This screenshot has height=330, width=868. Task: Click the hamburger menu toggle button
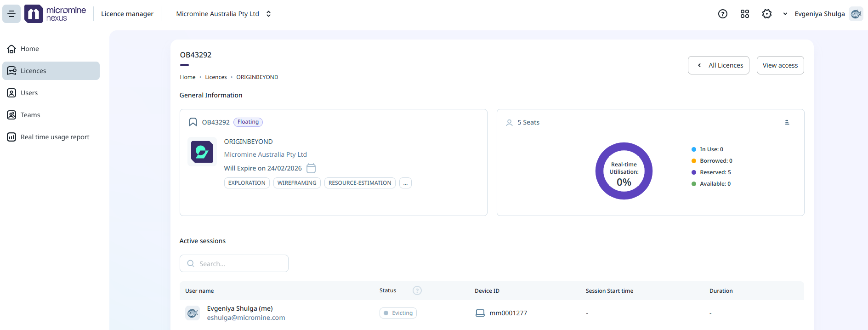coord(11,14)
